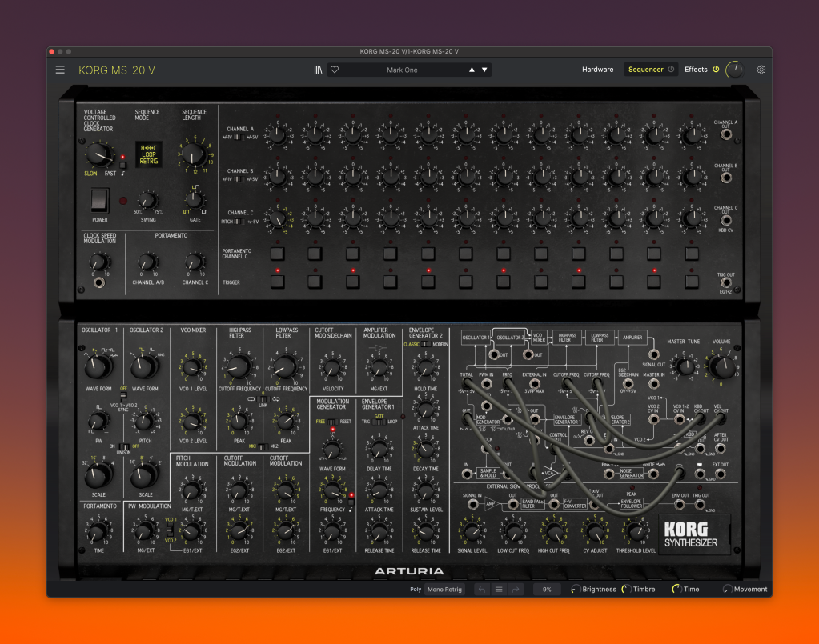This screenshot has height=644, width=819.
Task: Open the Mark One preset name selector
Action: click(402, 70)
